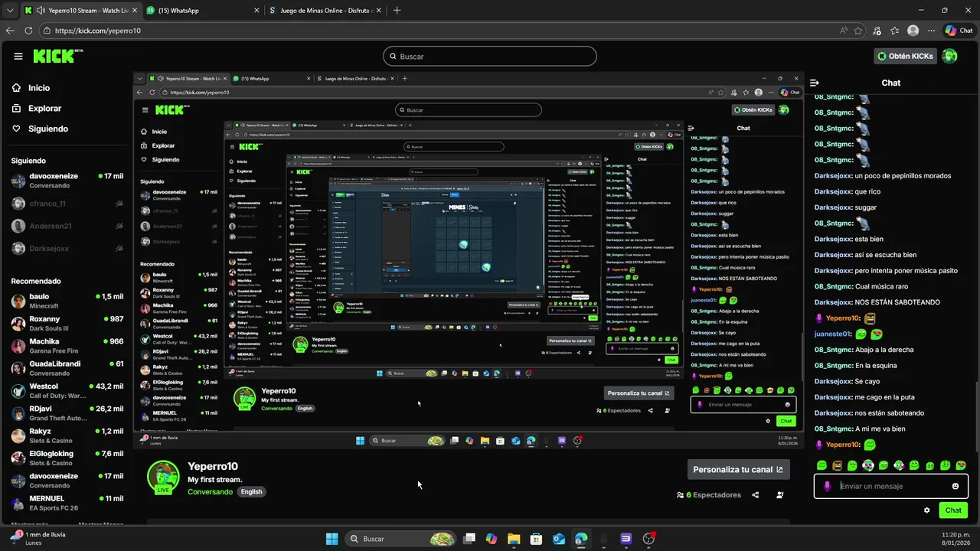980x551 pixels.
Task: Open Task View on taskbar
Action: (469, 539)
